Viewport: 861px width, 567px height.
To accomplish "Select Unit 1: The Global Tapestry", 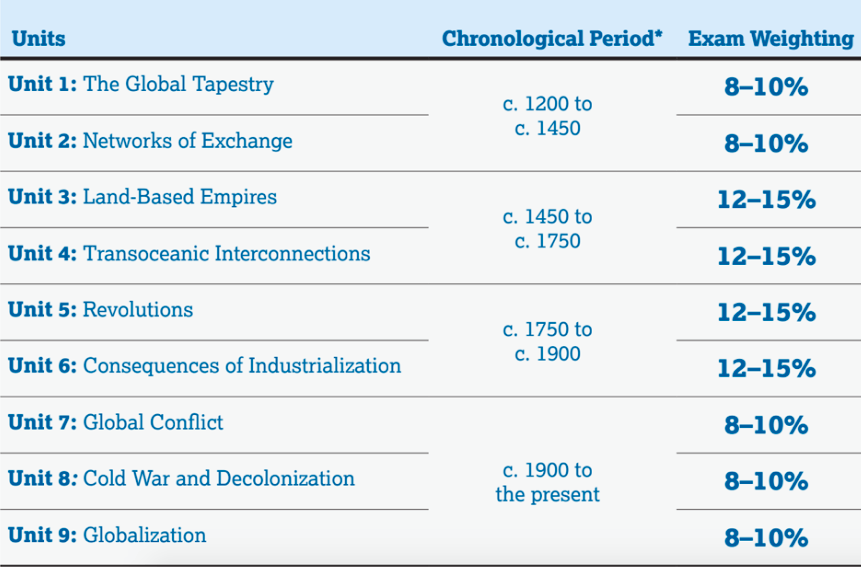I will 141,85.
